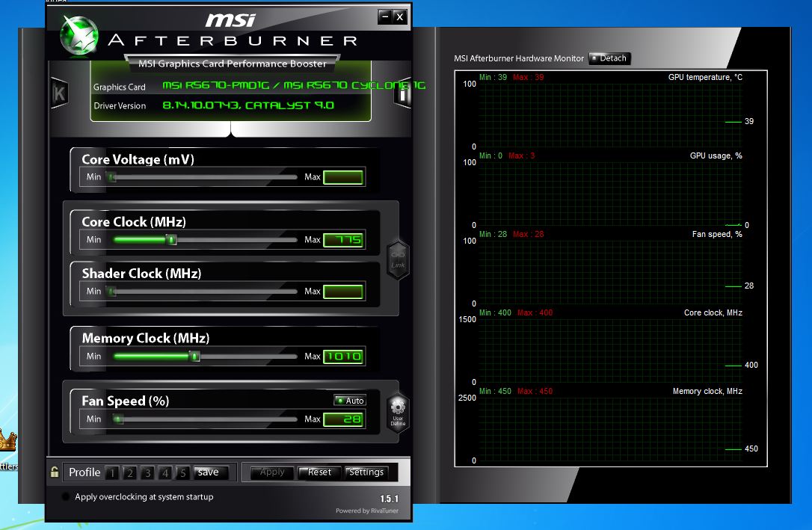This screenshot has height=530, width=812.
Task: Click the K Kombustor button
Action: (60, 93)
